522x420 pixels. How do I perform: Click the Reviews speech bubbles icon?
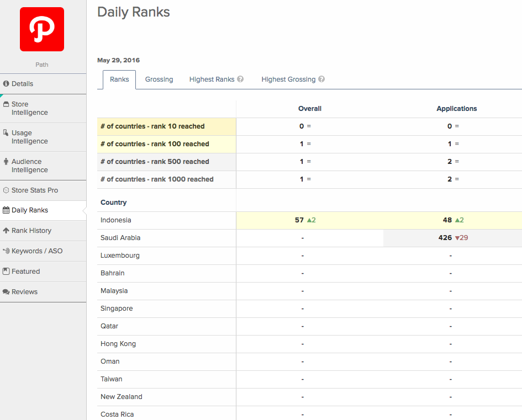pyautogui.click(x=6, y=291)
